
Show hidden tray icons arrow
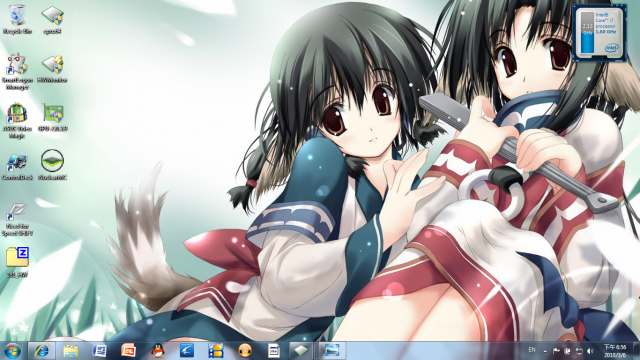click(x=545, y=351)
